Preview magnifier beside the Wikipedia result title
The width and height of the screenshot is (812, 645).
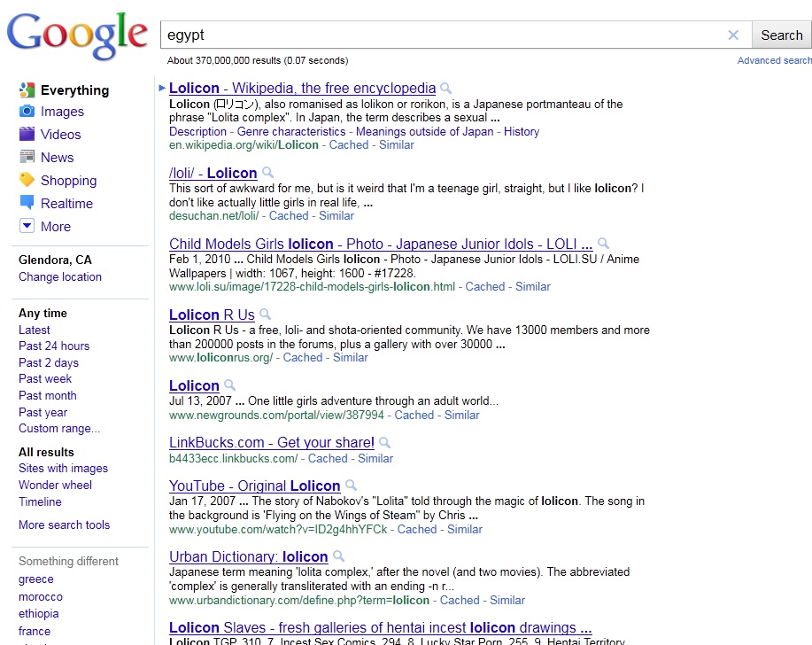[445, 89]
